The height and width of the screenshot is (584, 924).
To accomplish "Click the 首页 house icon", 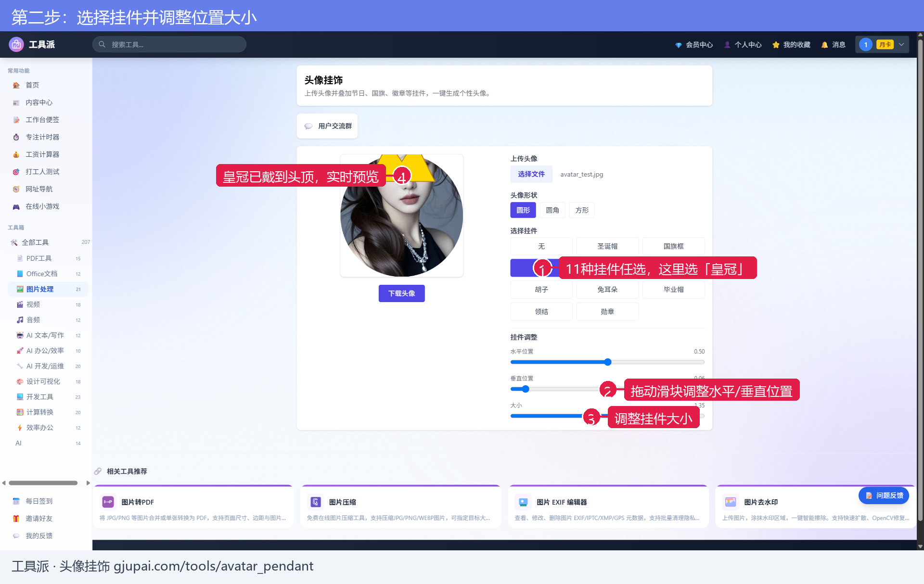I will tap(16, 85).
